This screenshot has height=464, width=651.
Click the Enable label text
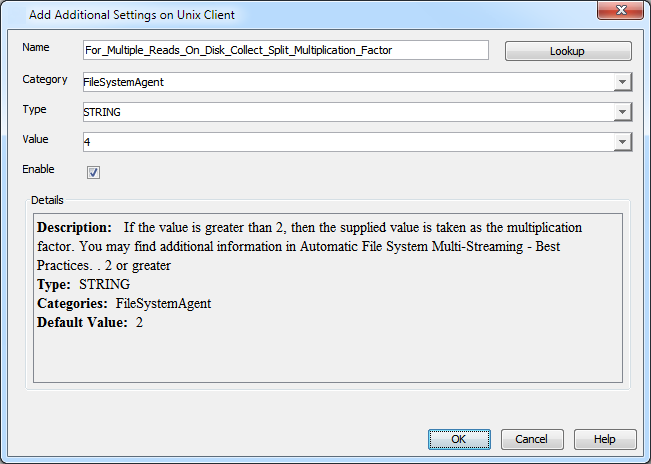(x=38, y=169)
